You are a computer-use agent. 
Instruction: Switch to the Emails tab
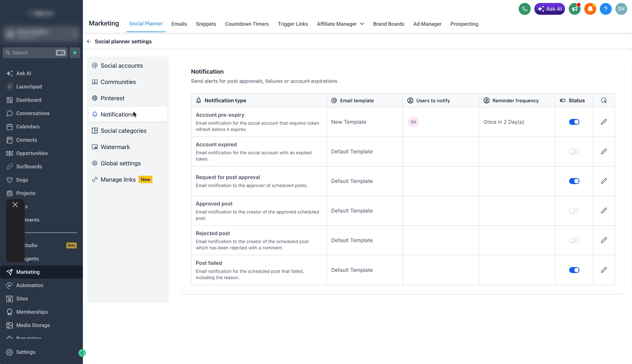click(179, 24)
